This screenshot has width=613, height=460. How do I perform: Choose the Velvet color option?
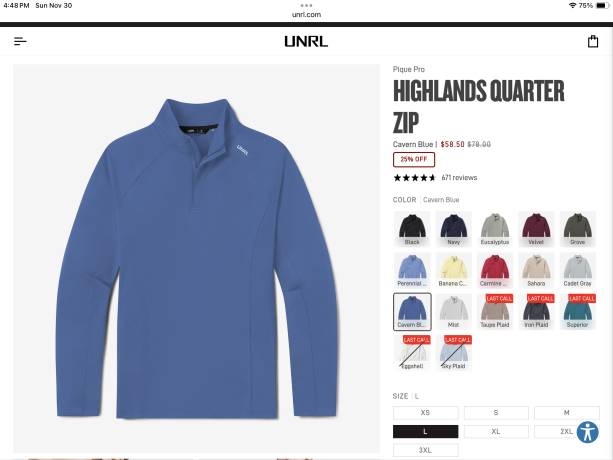pyautogui.click(x=536, y=229)
